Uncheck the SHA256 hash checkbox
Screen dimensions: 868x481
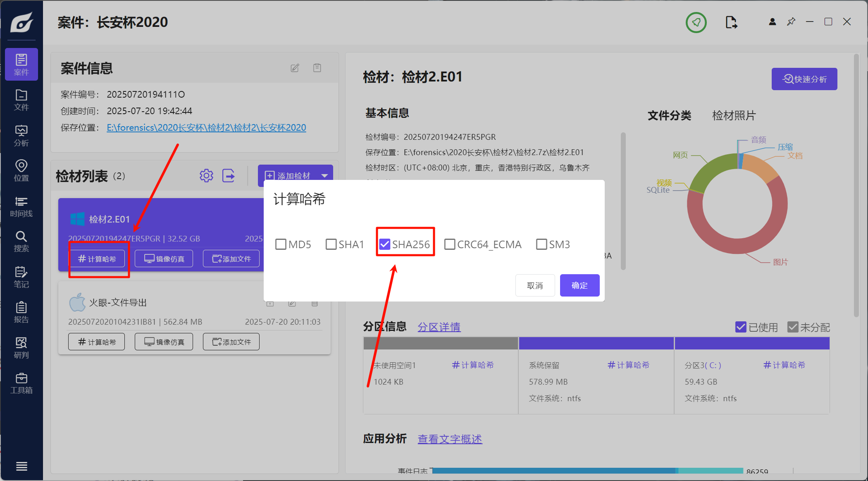tap(385, 244)
